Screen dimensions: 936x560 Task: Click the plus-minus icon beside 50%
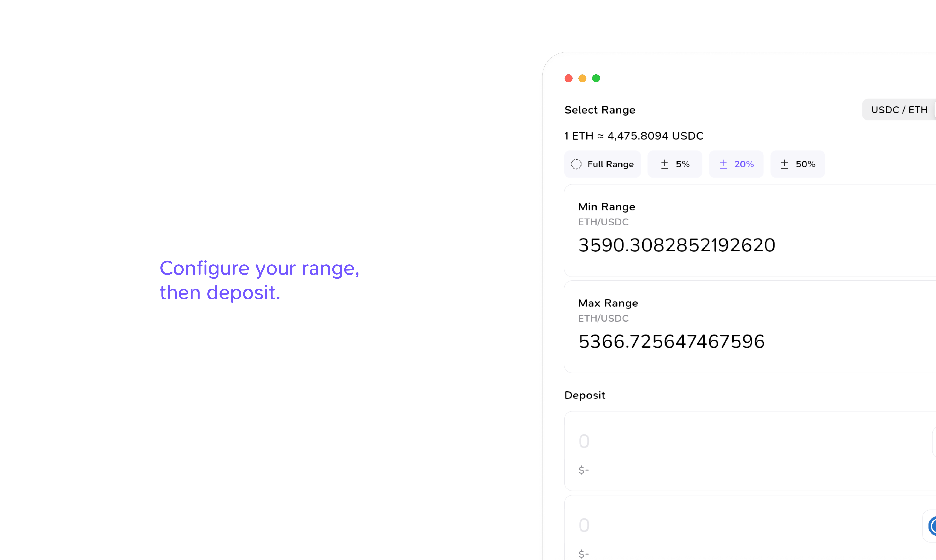[x=785, y=164]
